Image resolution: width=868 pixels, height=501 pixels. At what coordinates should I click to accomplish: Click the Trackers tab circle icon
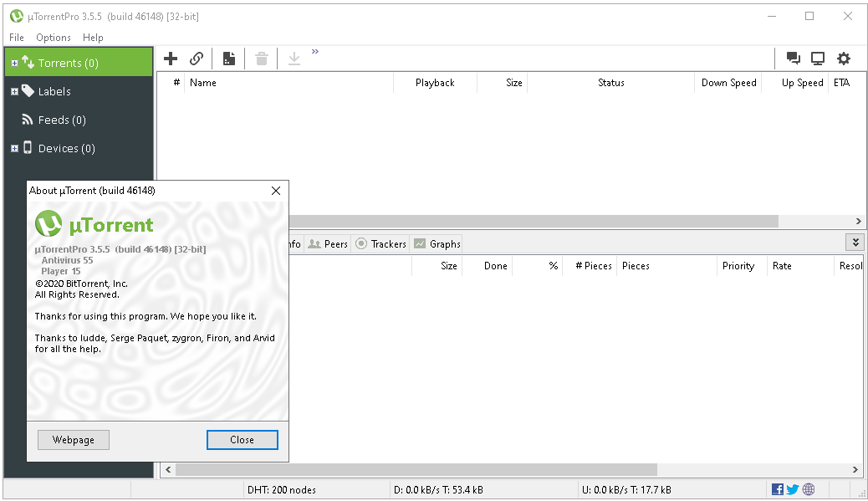pos(361,243)
